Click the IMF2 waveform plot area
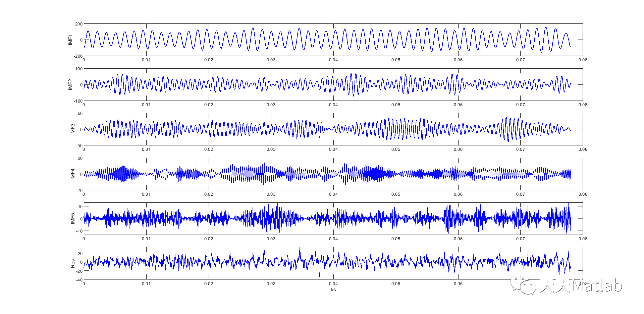 pos(333,84)
